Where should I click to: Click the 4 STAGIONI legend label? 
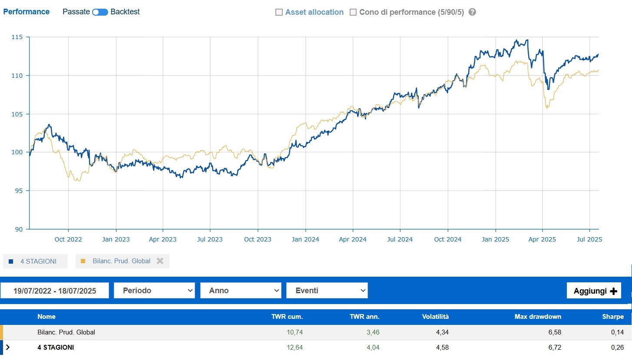38,261
